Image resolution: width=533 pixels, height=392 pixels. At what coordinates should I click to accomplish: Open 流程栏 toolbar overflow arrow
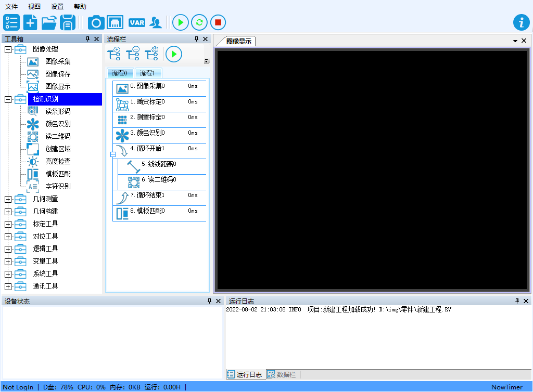pyautogui.click(x=206, y=61)
